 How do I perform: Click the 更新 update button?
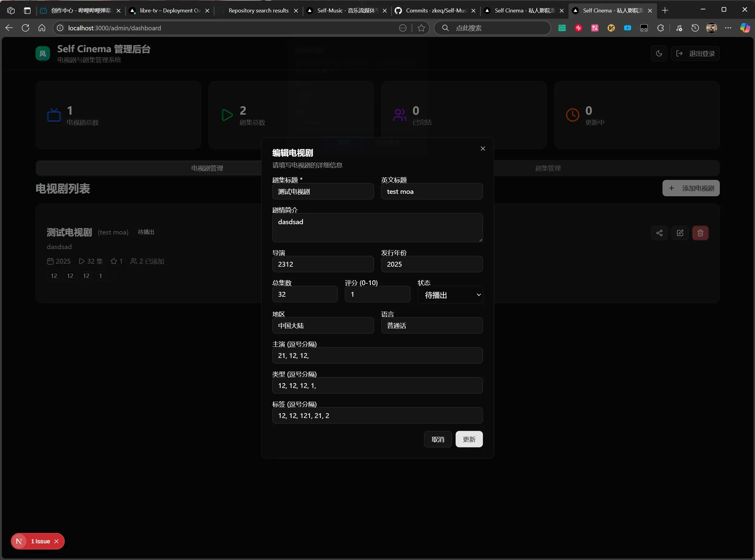tap(469, 439)
